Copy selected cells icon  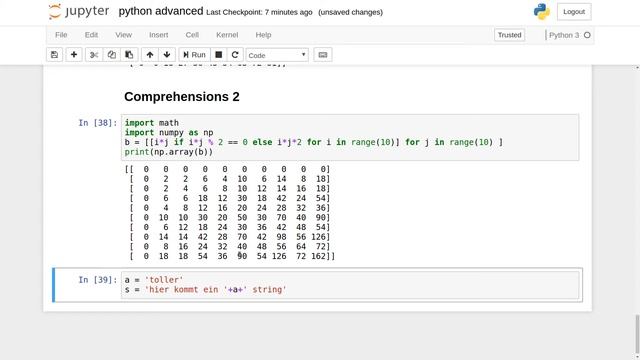point(111,55)
